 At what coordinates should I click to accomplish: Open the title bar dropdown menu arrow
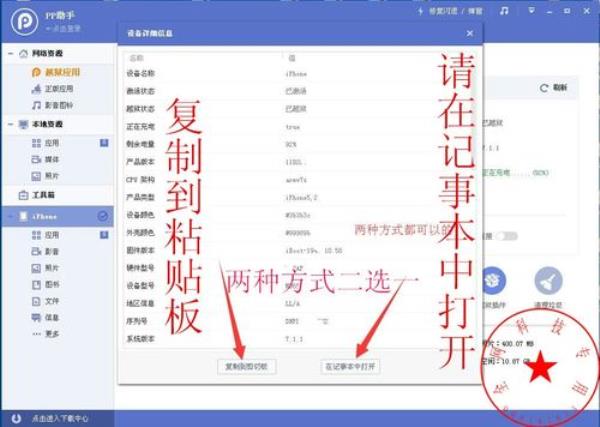pyautogui.click(x=531, y=11)
